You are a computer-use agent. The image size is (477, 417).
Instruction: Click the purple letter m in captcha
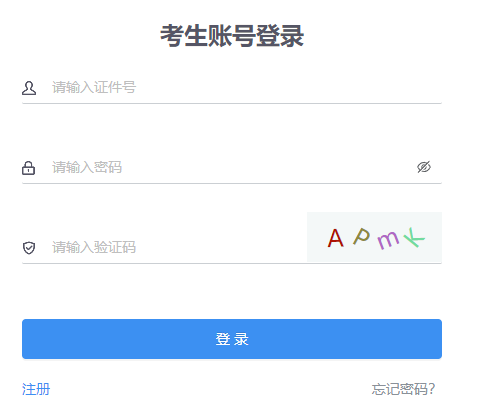[388, 239]
